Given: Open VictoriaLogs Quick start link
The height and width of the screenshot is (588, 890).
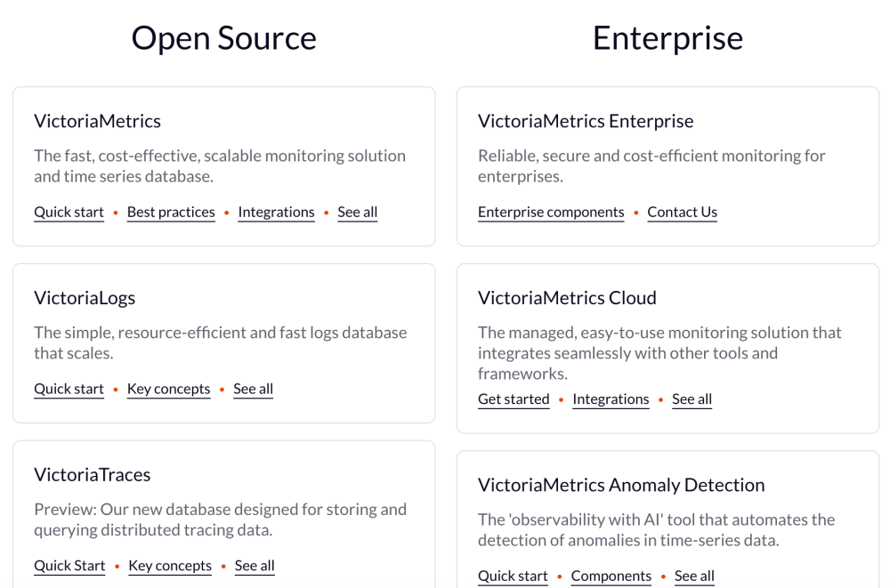Looking at the screenshot, I should tap(69, 389).
